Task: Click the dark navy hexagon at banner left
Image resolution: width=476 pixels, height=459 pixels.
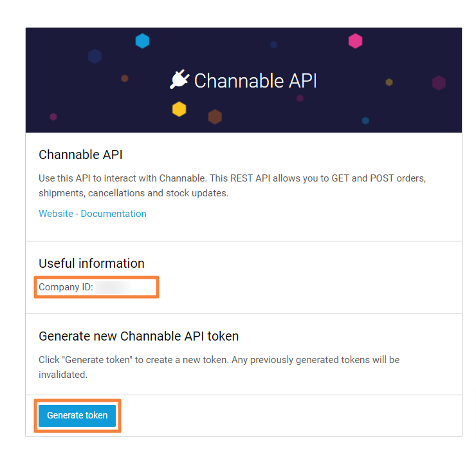Action: (95, 57)
